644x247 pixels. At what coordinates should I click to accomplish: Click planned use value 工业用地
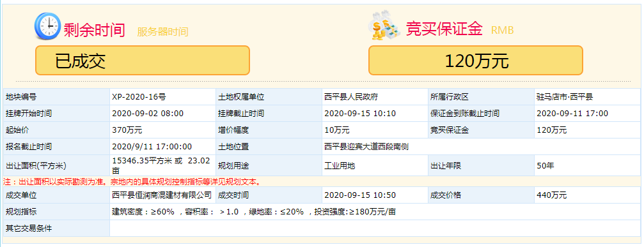[340, 166]
